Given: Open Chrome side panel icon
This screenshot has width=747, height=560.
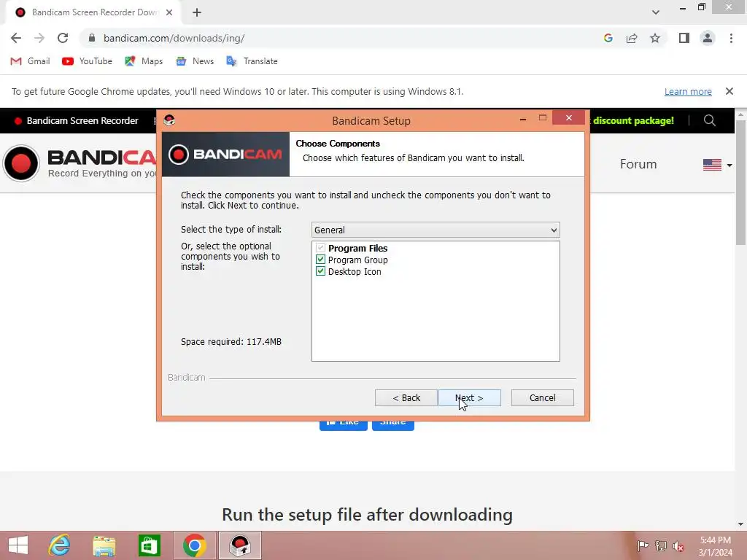Looking at the screenshot, I should pos(684,38).
